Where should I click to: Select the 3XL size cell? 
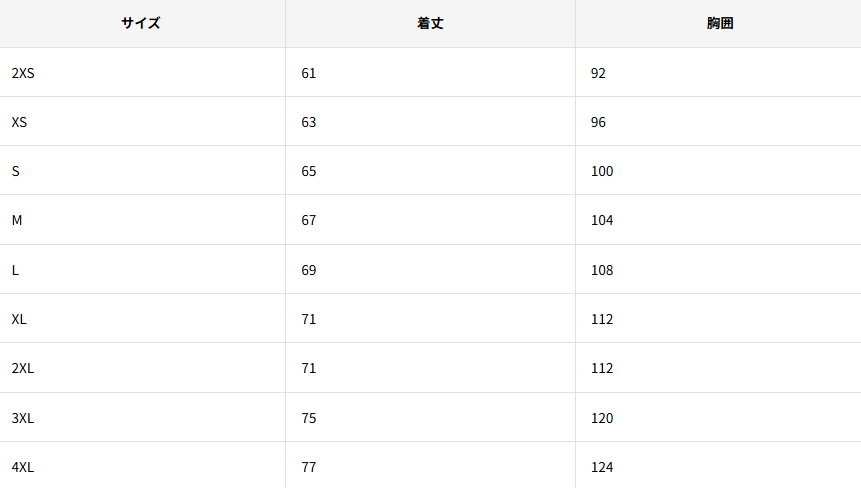click(23, 418)
